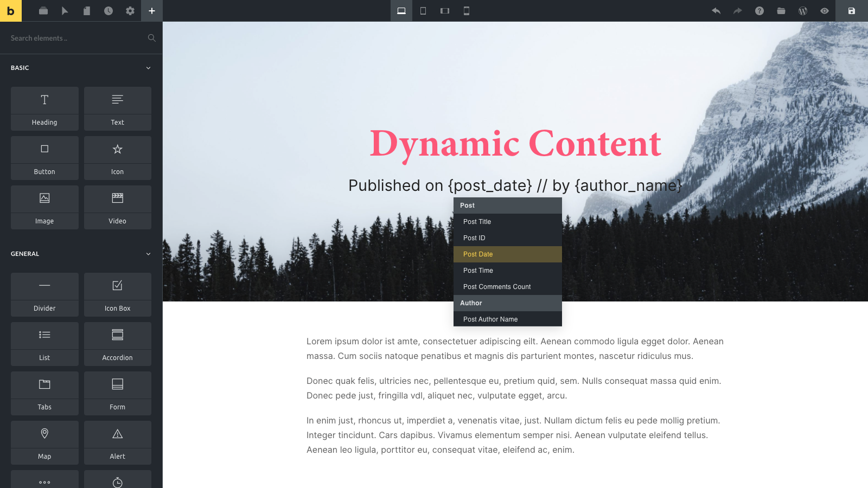The image size is (868, 488).
Task: Pick Post Comments Count option
Action: (x=507, y=287)
